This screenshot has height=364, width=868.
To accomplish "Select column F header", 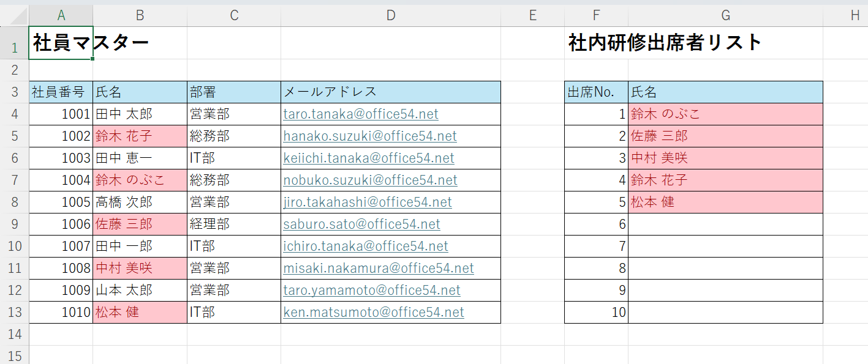I will tap(597, 16).
